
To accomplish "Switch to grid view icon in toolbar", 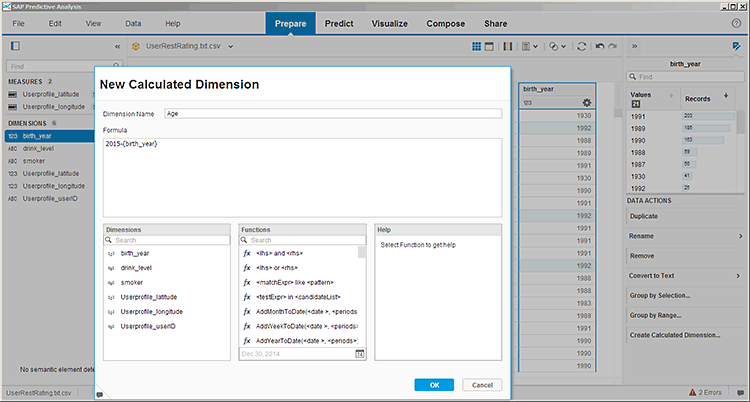I will coord(476,46).
